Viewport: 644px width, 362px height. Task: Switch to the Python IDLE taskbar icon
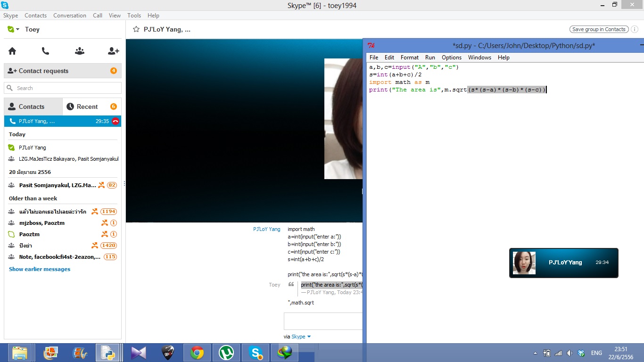[x=107, y=353]
